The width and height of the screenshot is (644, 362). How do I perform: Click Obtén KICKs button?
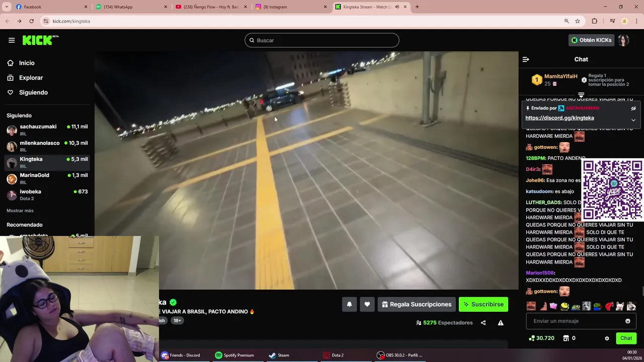591,40
